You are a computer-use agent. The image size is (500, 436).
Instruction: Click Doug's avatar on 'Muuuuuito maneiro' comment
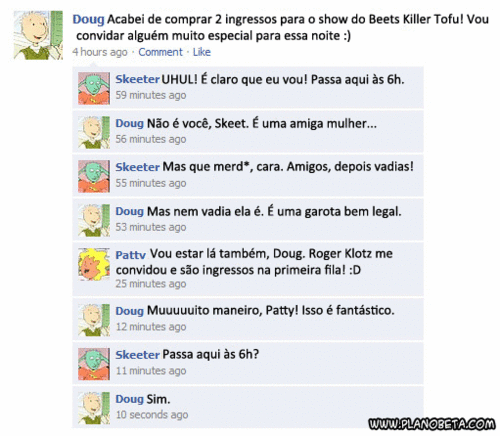(x=94, y=320)
